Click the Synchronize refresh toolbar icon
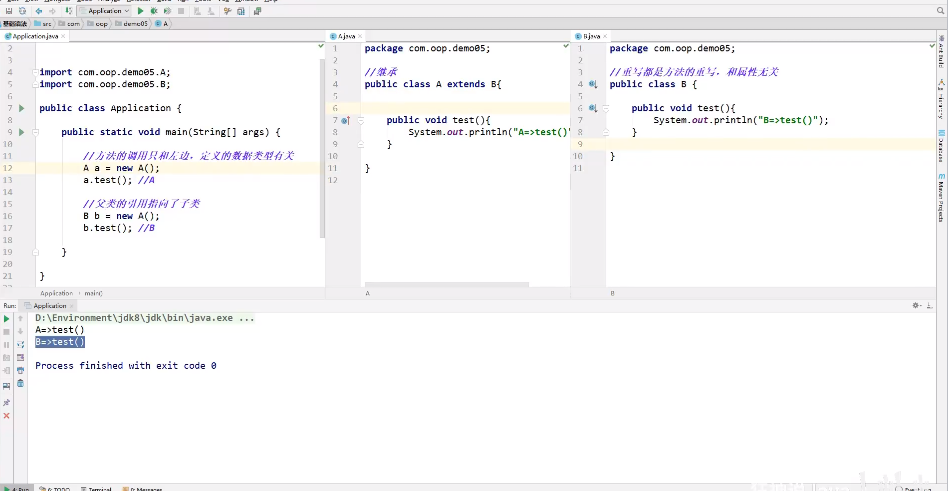 click(x=22, y=11)
